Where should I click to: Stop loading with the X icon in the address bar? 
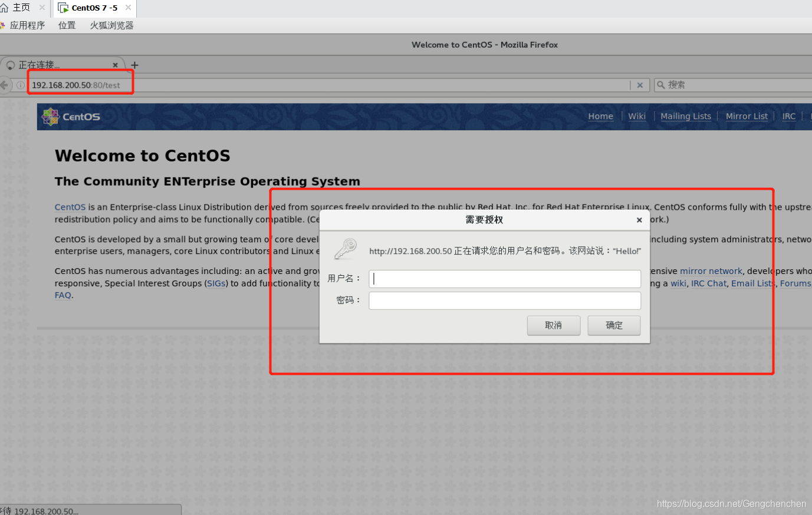[x=640, y=85]
